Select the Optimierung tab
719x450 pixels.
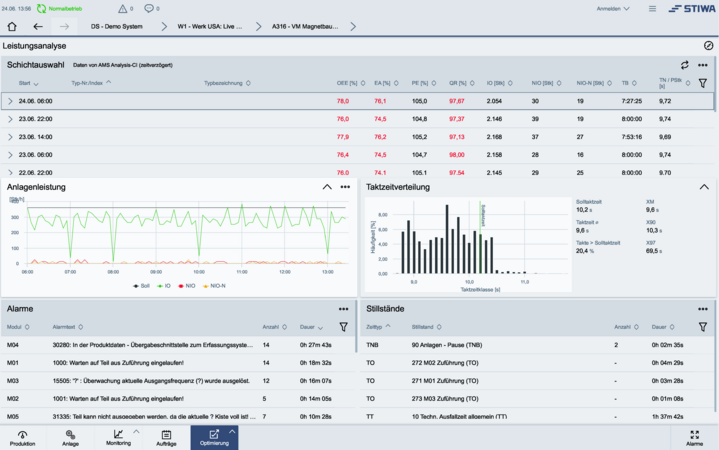tap(214, 438)
